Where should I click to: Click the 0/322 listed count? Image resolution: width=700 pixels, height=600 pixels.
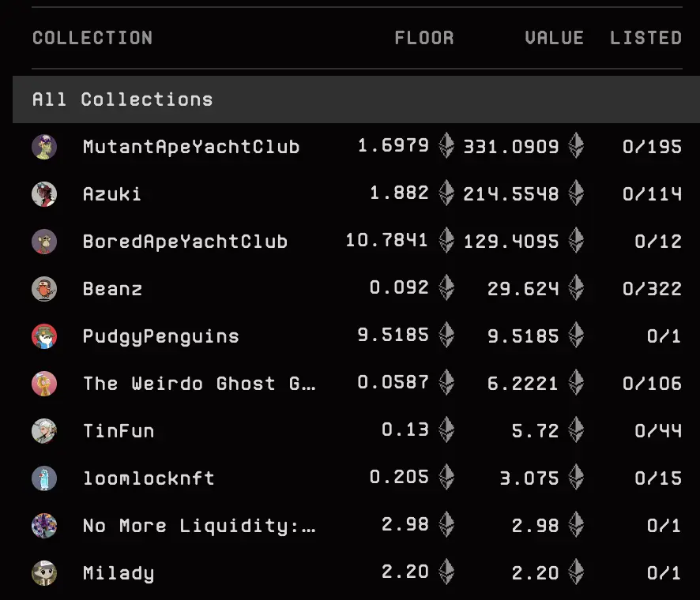click(653, 289)
